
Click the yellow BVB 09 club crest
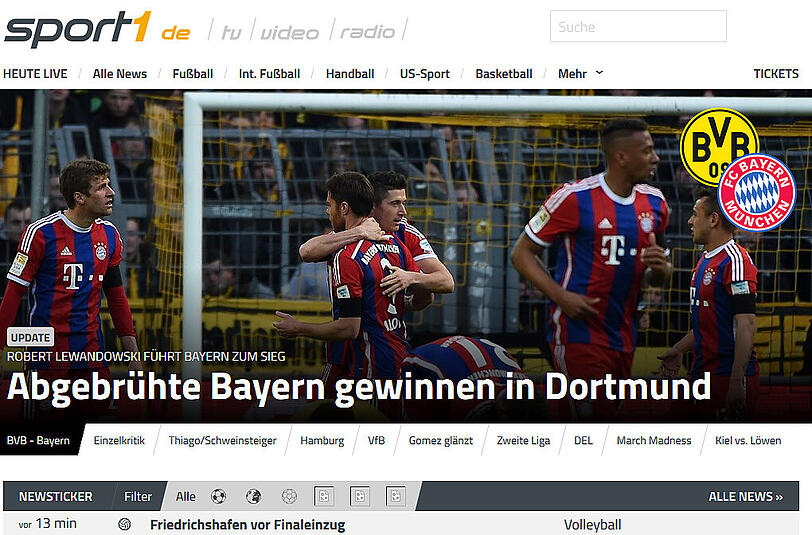coord(718,146)
